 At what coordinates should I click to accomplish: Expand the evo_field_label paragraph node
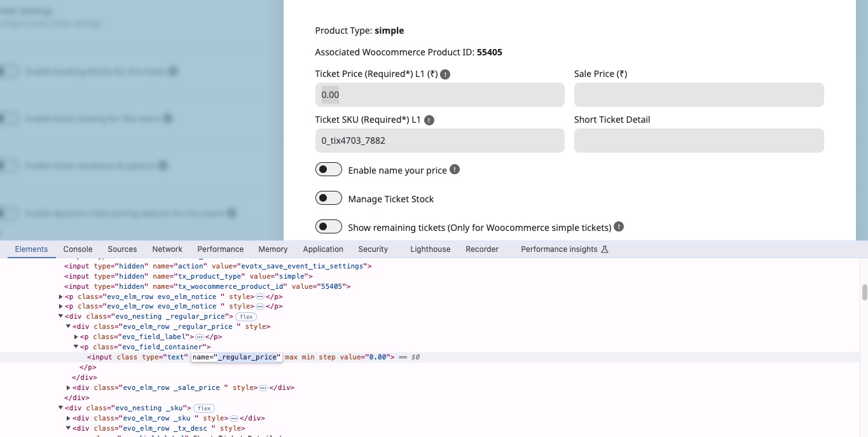tap(76, 336)
